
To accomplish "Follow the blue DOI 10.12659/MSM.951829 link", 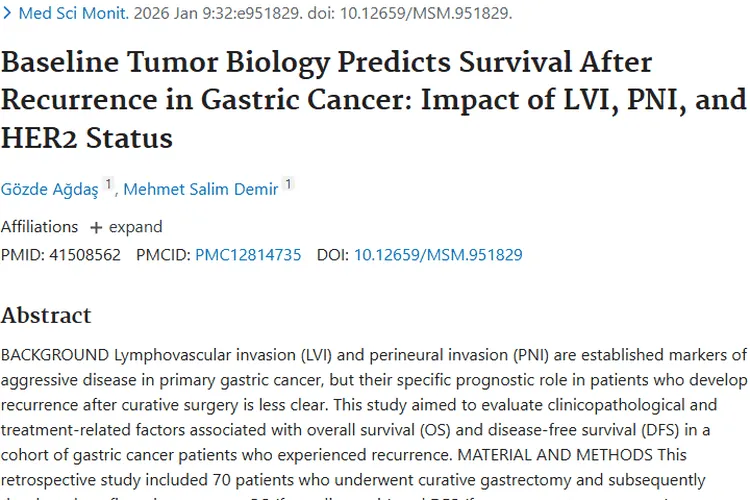I will coord(437,255).
